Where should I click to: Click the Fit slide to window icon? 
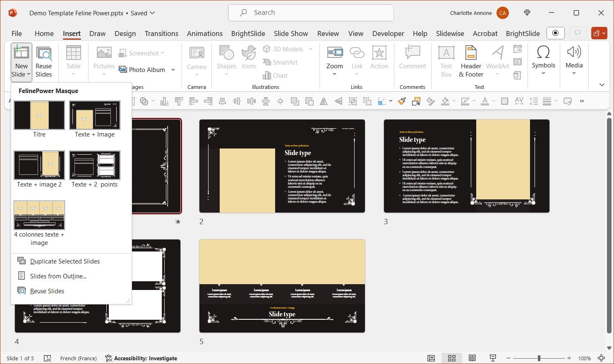602,358
